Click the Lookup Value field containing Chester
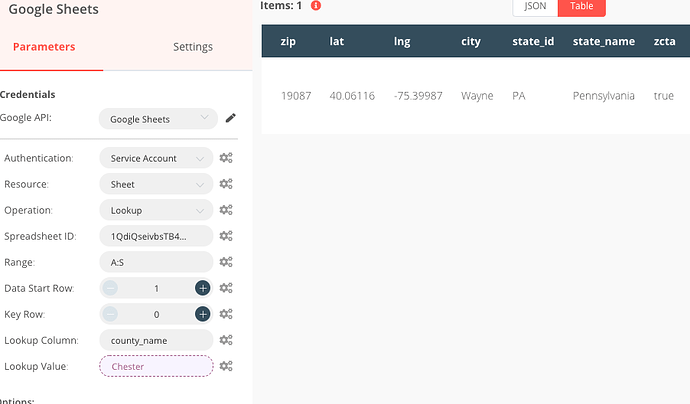 tap(156, 366)
